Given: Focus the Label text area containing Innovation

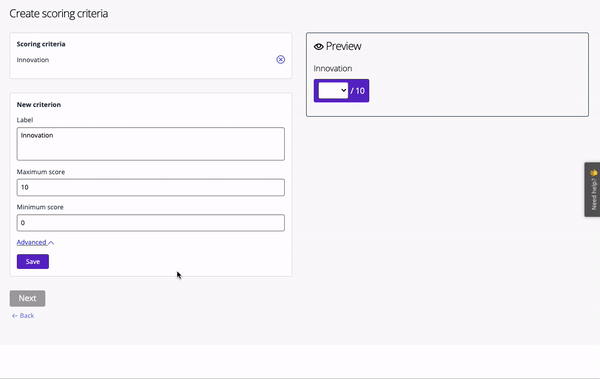Looking at the screenshot, I should (x=151, y=144).
